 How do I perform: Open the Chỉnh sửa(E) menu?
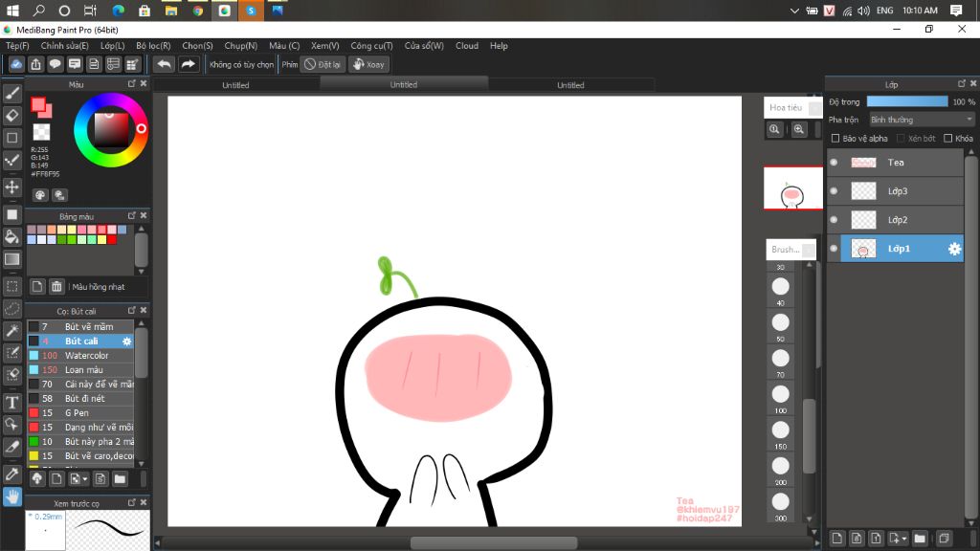click(64, 46)
